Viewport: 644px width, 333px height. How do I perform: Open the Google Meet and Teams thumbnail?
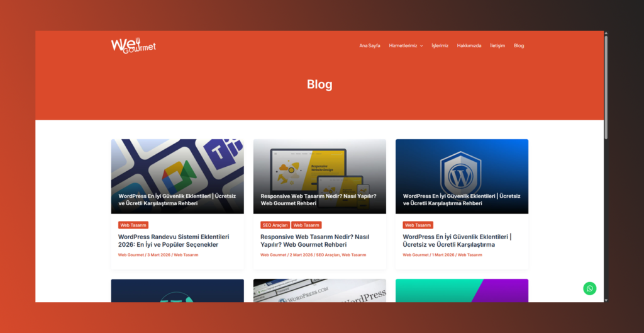point(177,176)
